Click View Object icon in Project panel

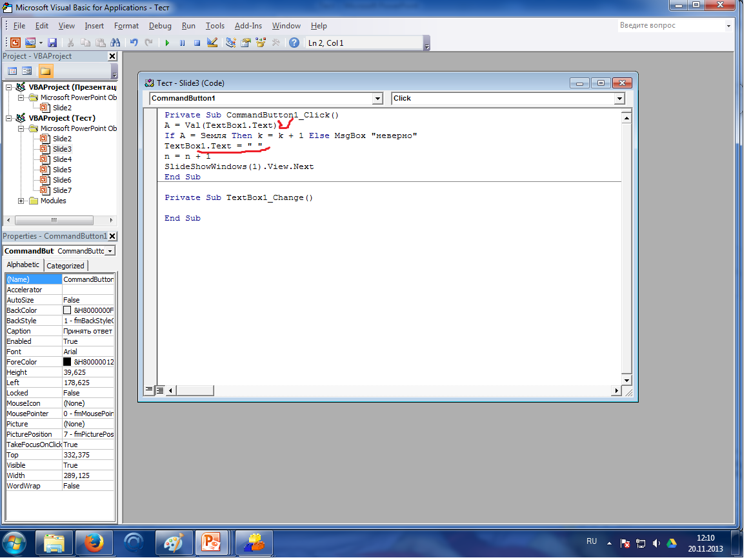pyautogui.click(x=27, y=72)
